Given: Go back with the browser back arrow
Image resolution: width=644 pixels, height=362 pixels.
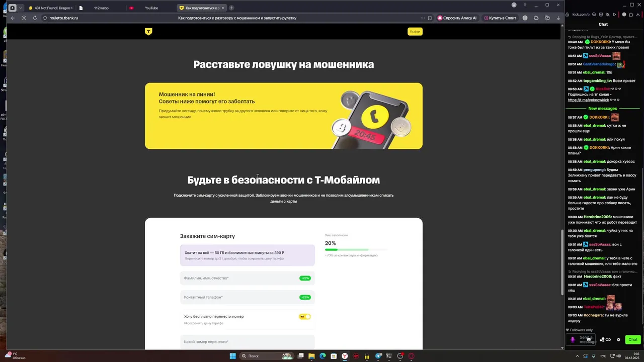Looking at the screenshot, I should 13,18.
